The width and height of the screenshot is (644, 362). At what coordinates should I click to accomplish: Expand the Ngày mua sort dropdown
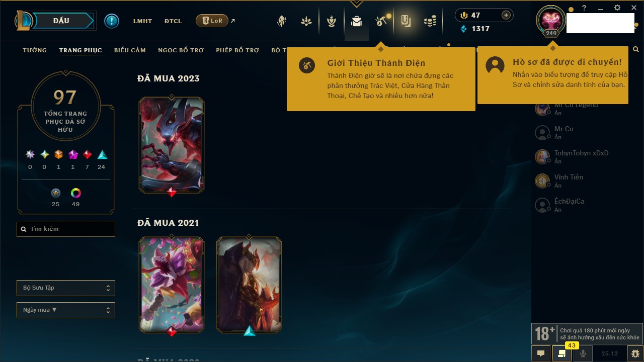(x=66, y=310)
